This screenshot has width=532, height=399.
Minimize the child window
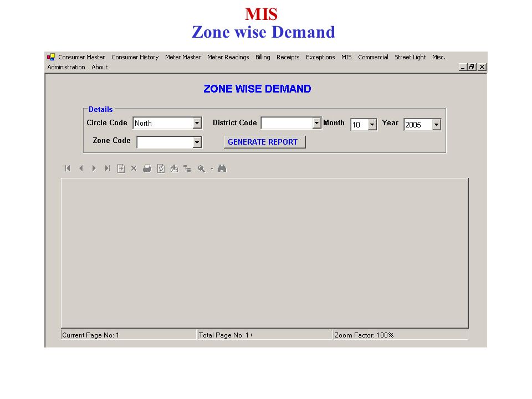tap(462, 67)
